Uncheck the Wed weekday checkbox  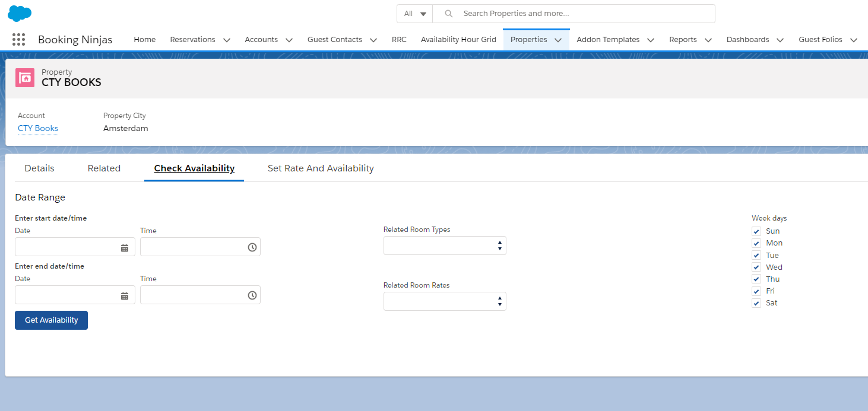point(756,267)
